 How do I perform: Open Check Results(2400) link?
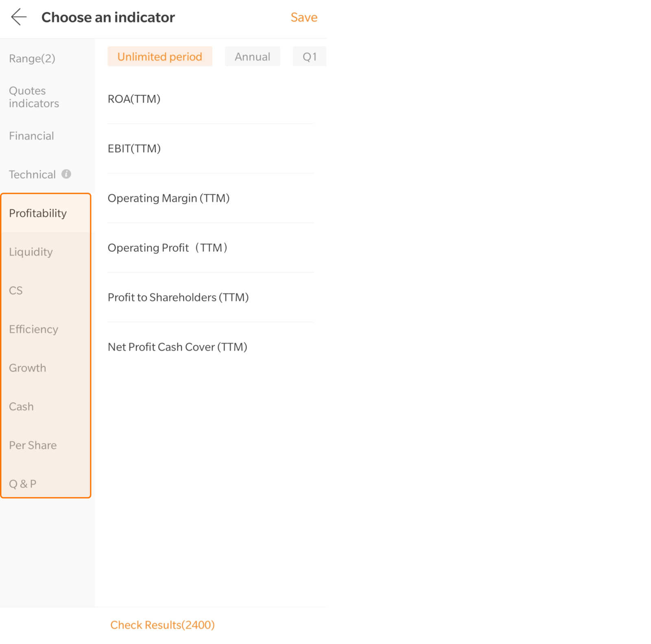coord(162,625)
